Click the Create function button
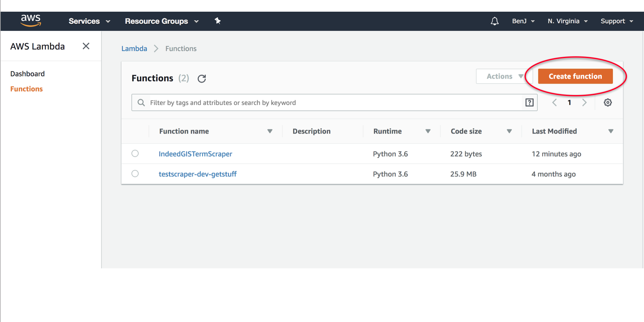This screenshot has width=644, height=322. pyautogui.click(x=575, y=76)
